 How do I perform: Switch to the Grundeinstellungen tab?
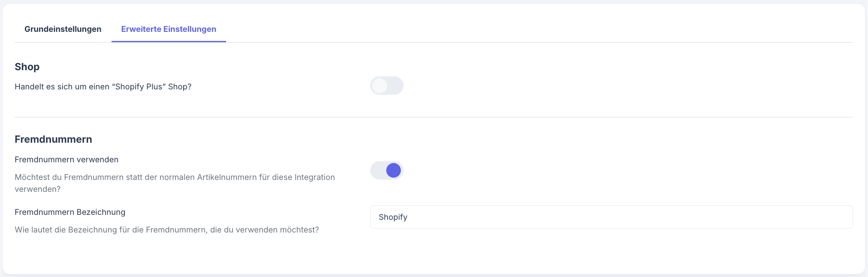(x=63, y=29)
